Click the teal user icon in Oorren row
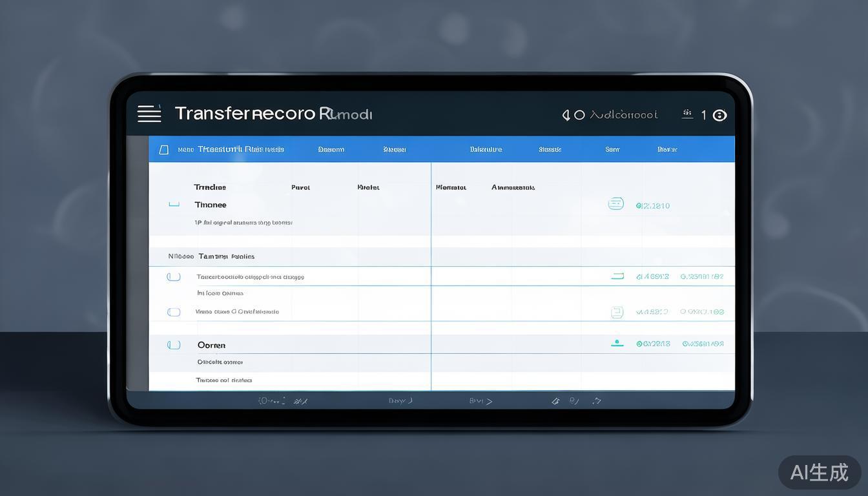The image size is (868, 496). point(617,343)
